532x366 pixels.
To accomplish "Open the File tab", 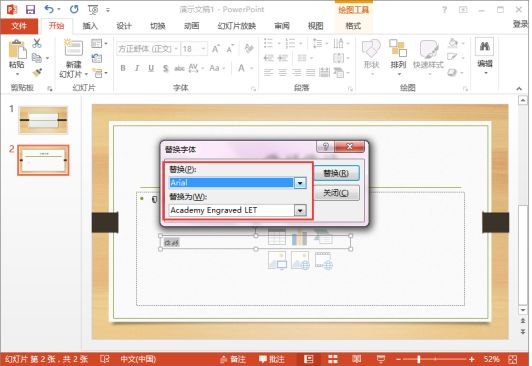I will 19,26.
